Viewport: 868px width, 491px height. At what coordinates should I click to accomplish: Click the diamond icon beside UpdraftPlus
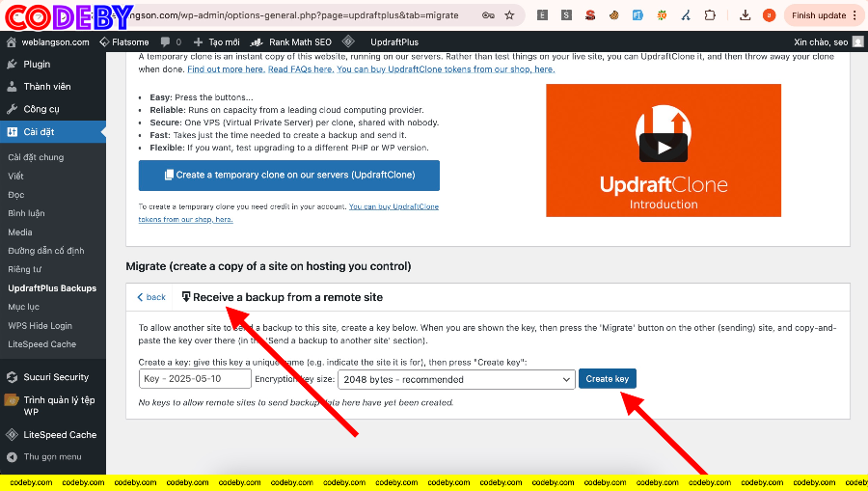point(348,41)
